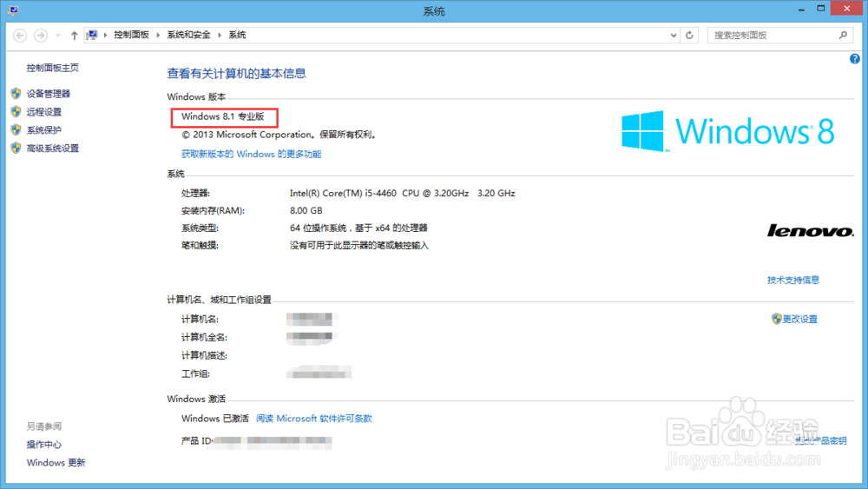
Task: Go up one level with Up arrow
Action: click(x=74, y=36)
